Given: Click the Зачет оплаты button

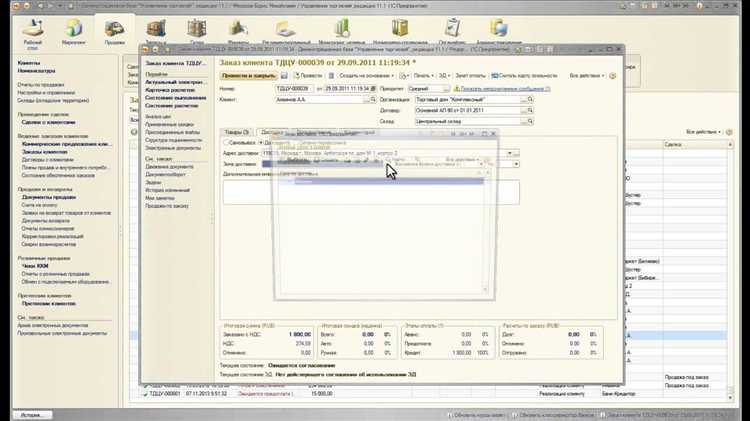Looking at the screenshot, I should [x=470, y=76].
